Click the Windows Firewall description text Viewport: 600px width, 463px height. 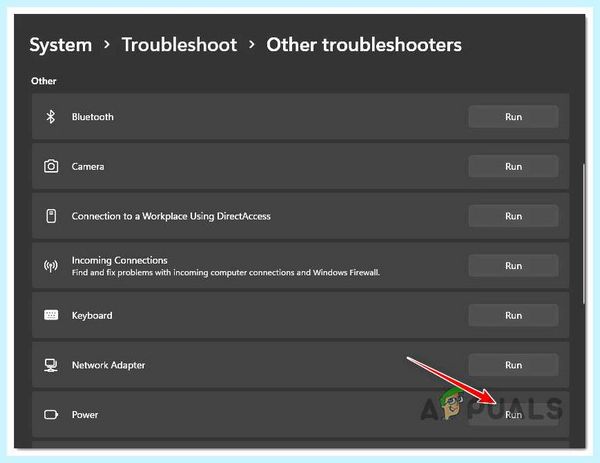(x=226, y=272)
